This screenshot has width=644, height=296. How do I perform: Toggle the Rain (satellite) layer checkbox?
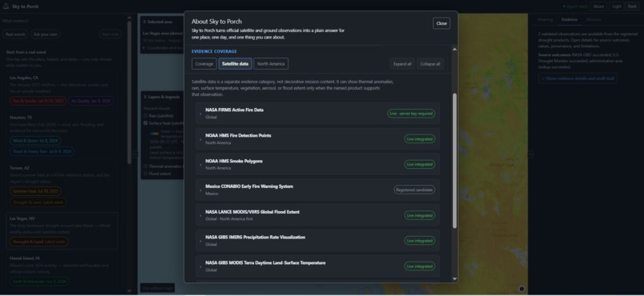[x=145, y=116]
